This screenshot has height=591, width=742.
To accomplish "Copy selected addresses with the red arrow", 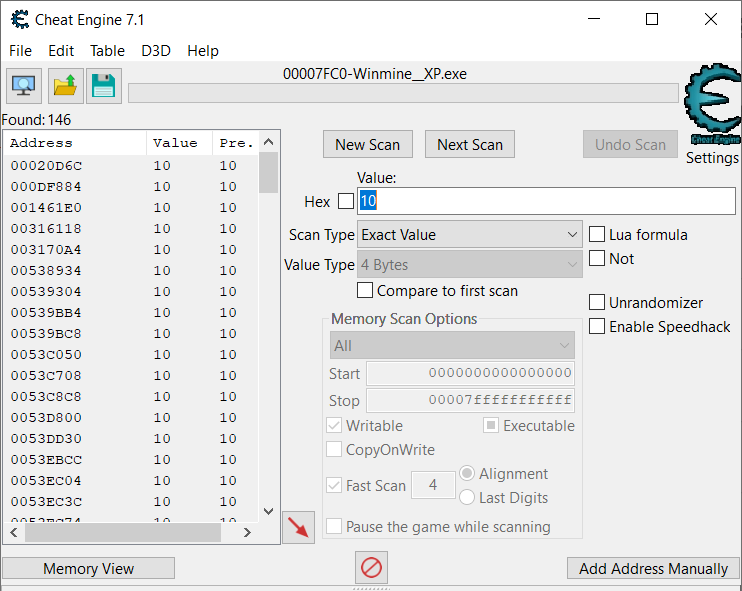I will (299, 527).
